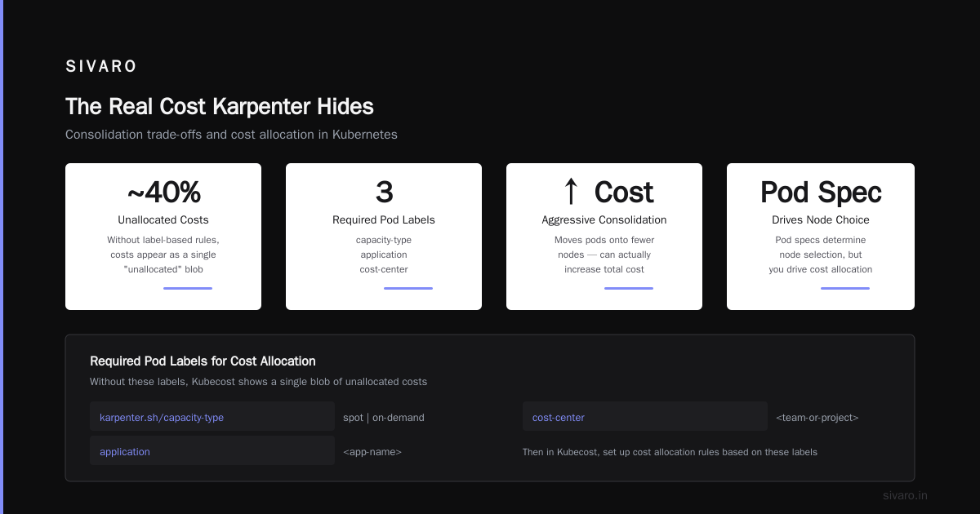Click the Kubecost allocation rules note text
This screenshot has height=514, width=980.
coord(670,452)
